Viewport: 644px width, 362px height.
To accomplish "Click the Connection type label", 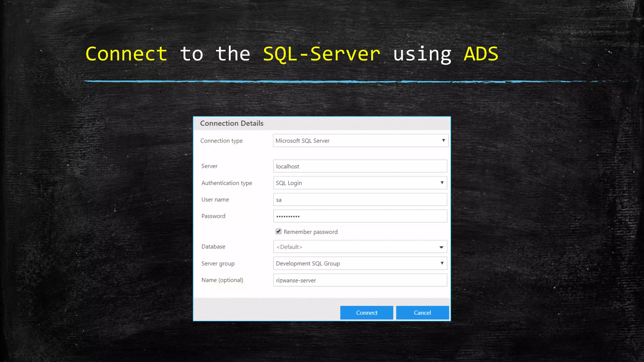I will [x=221, y=141].
